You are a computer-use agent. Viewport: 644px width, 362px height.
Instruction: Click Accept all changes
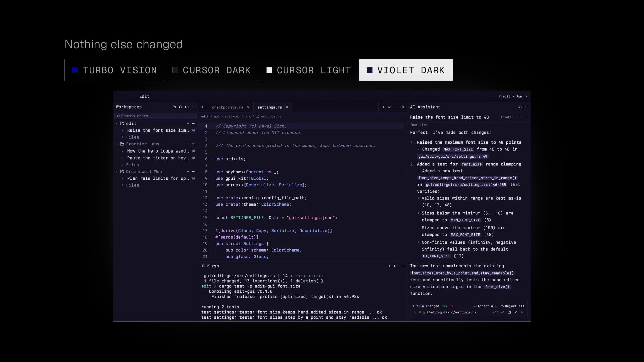pyautogui.click(x=485, y=306)
